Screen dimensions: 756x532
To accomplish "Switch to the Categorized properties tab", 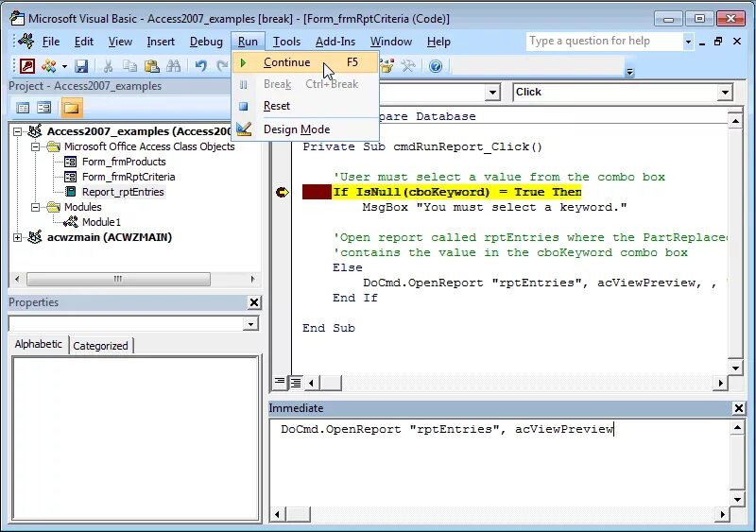I will (100, 346).
